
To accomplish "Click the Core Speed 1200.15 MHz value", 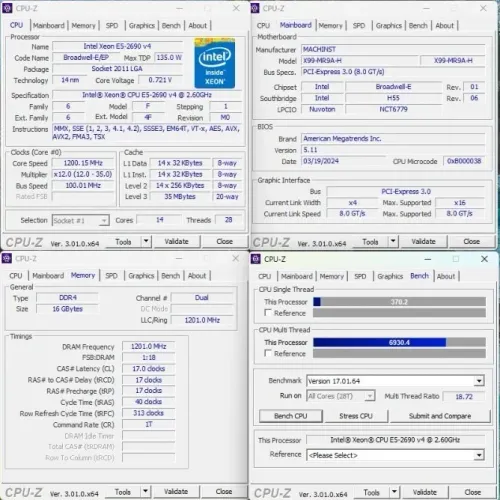I will 83,163.
